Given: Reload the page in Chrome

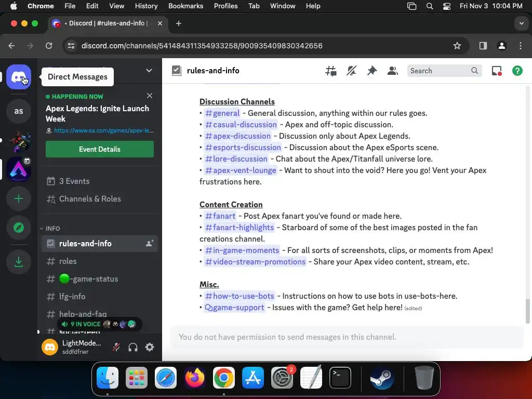Looking at the screenshot, I should [49, 46].
